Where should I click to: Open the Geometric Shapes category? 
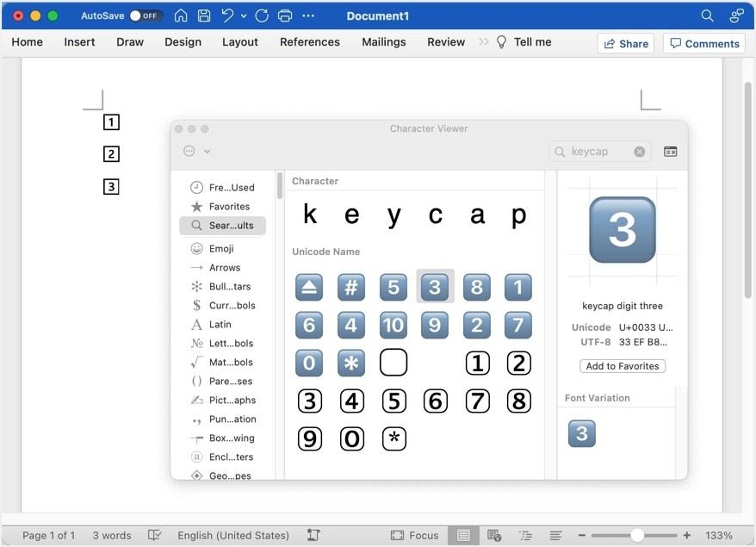(x=220, y=475)
